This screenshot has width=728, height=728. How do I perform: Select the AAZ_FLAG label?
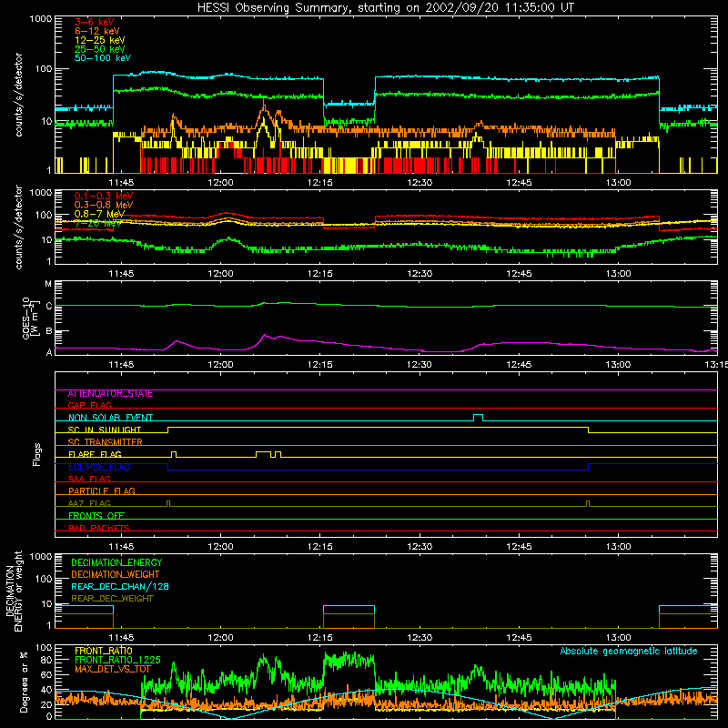pos(89,503)
